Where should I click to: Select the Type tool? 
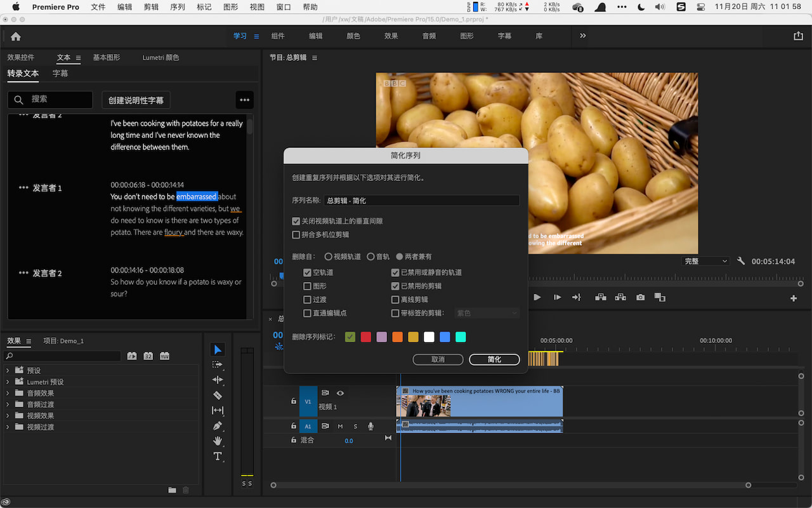[x=218, y=456]
